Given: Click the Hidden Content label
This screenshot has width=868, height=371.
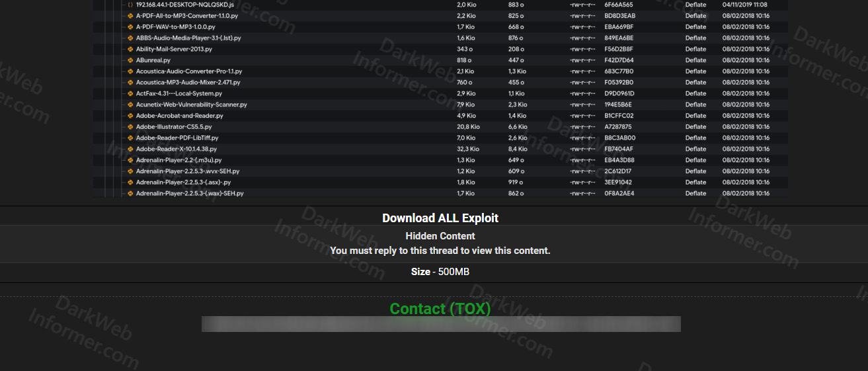Looking at the screenshot, I should 440,236.
